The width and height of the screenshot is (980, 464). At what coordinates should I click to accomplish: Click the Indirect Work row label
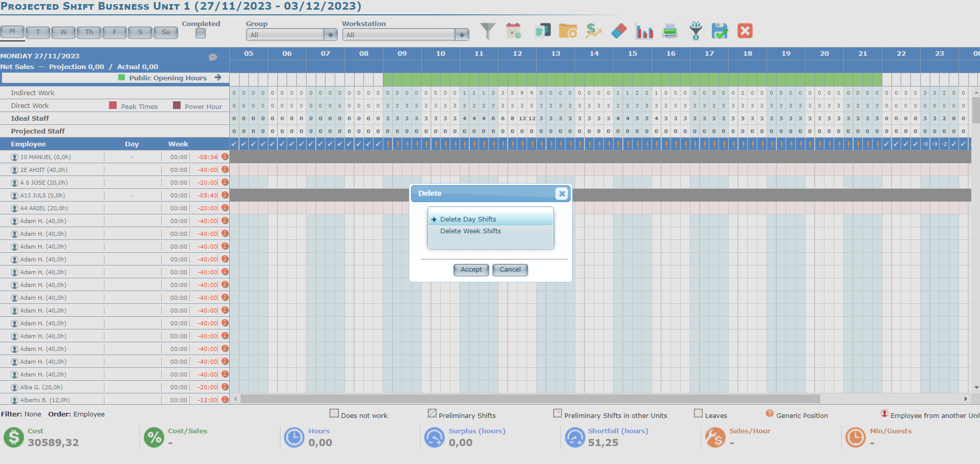tap(33, 93)
